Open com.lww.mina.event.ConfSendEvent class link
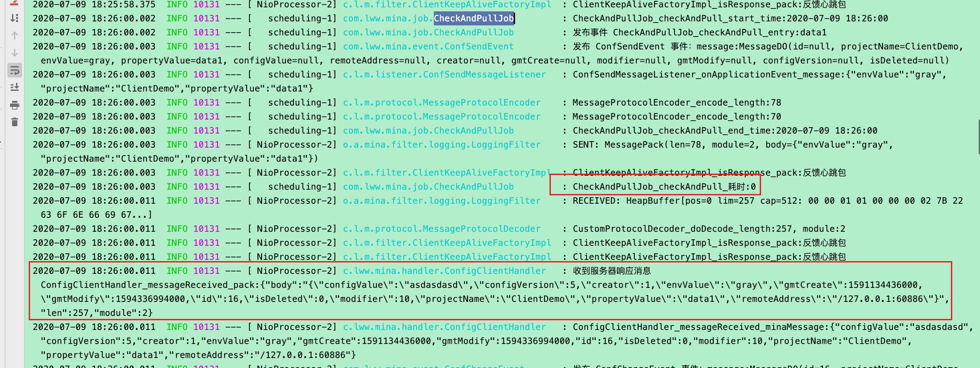980x368 pixels. coord(428,46)
